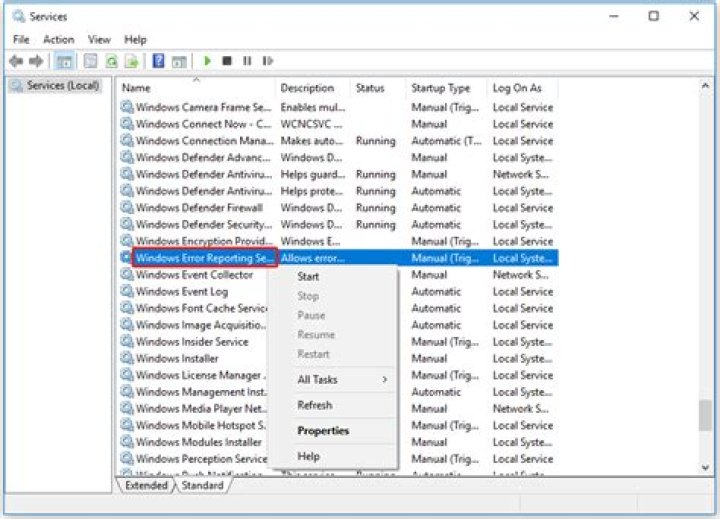Click gear icon beside Windows Modules Installer
The image size is (720, 519).
click(127, 441)
